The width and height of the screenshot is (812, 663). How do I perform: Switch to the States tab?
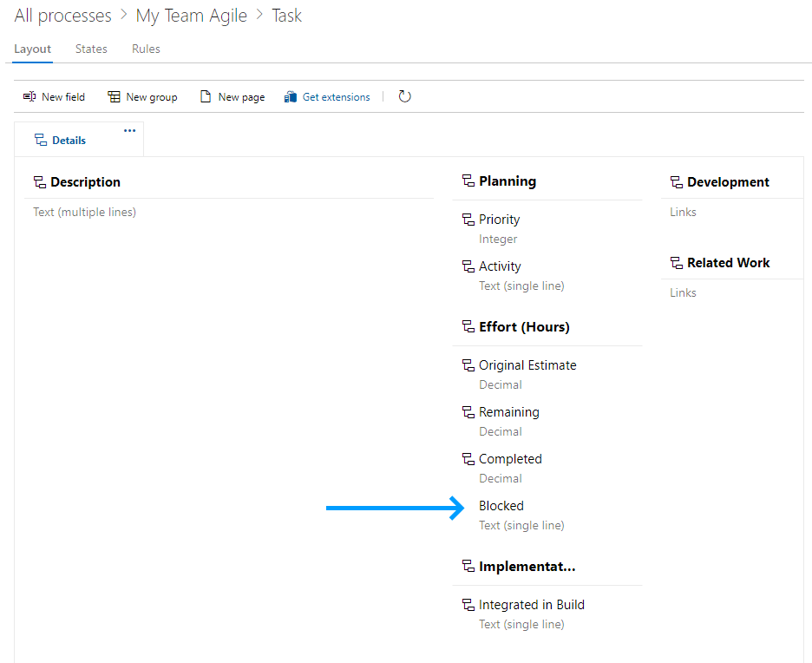pyautogui.click(x=91, y=49)
